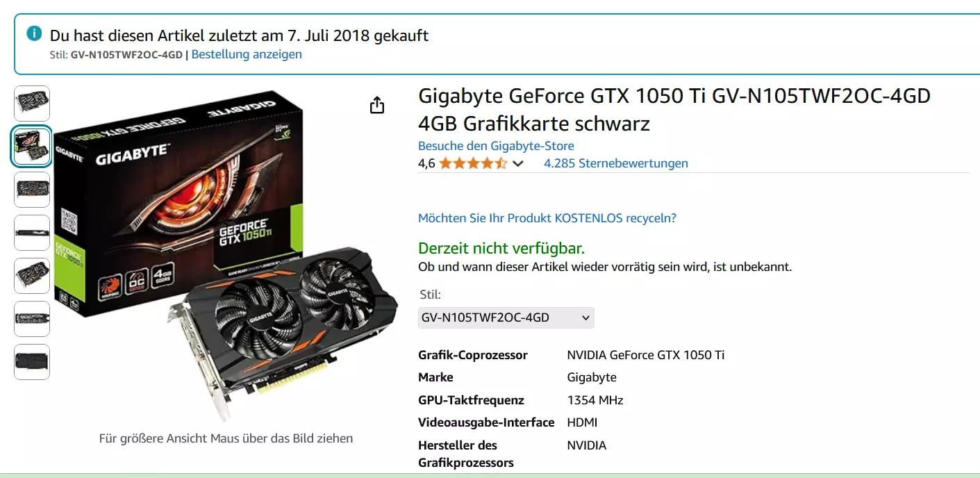Select the first product thumbnail
The image size is (980, 478).
pos(32,104)
